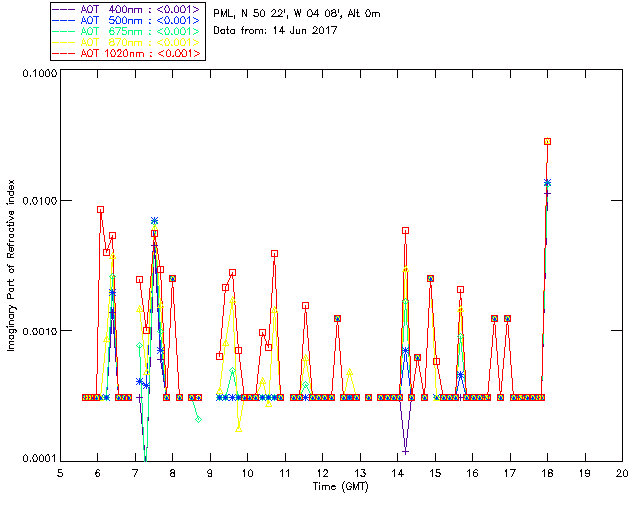The width and height of the screenshot is (640, 512).
Task: Click the x-axis tick label 6
Action: (98, 473)
